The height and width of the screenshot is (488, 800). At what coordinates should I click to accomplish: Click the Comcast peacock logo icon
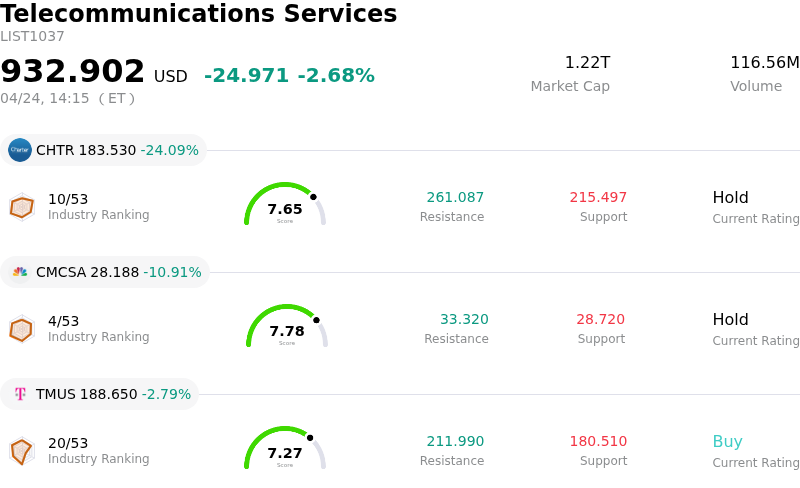tap(20, 272)
